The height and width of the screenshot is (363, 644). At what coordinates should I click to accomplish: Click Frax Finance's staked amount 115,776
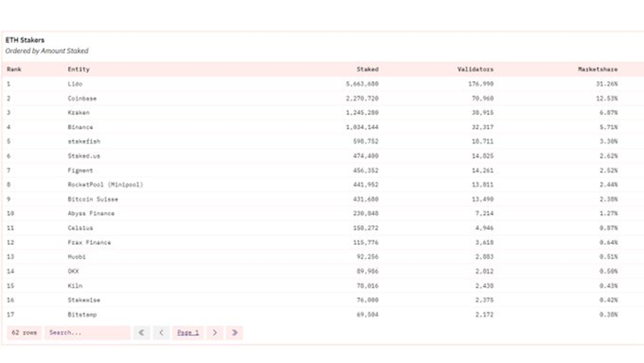366,242
